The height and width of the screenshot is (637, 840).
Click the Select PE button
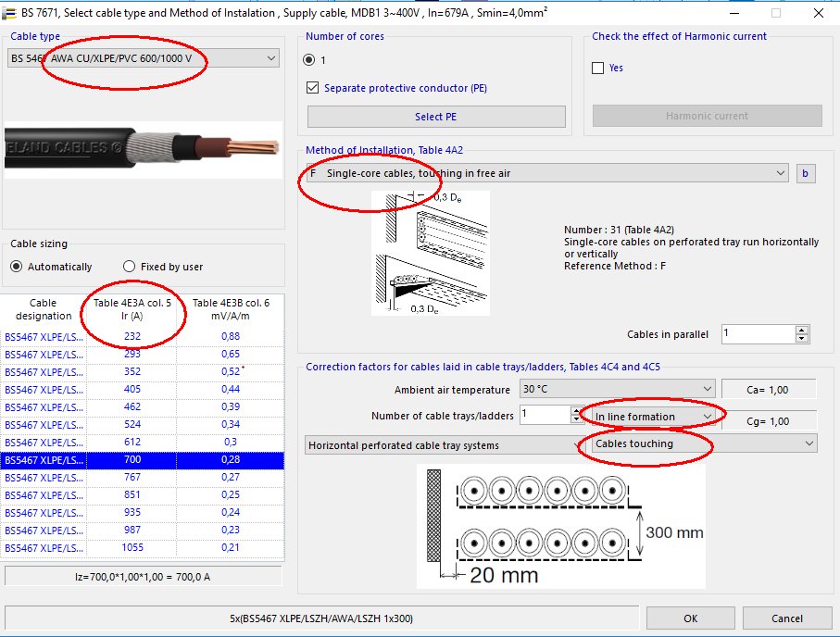435,117
